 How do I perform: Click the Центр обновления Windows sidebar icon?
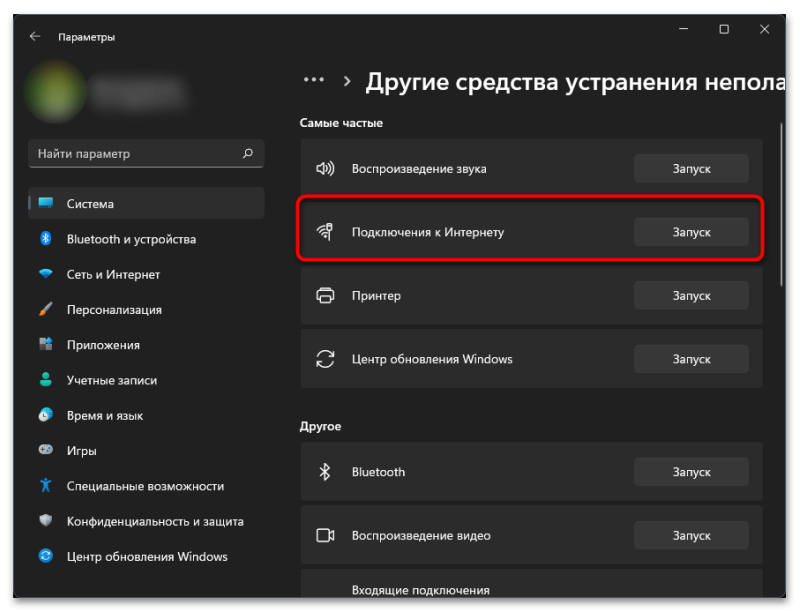(46, 556)
